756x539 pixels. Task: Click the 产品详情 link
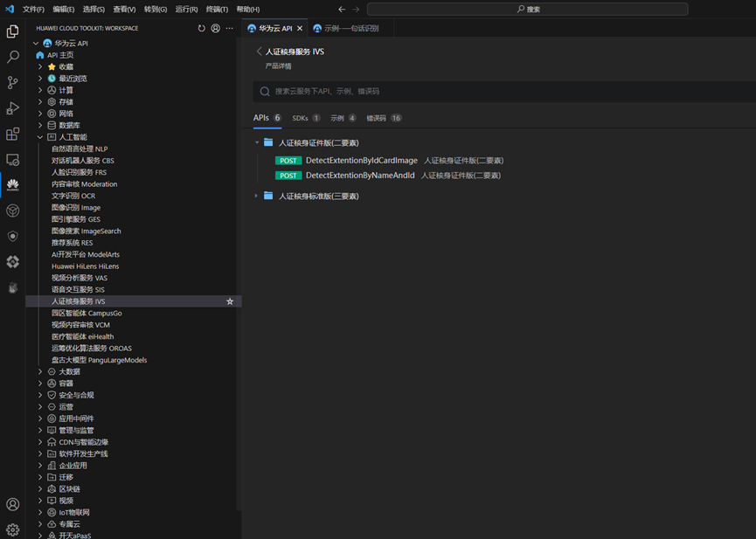click(278, 66)
